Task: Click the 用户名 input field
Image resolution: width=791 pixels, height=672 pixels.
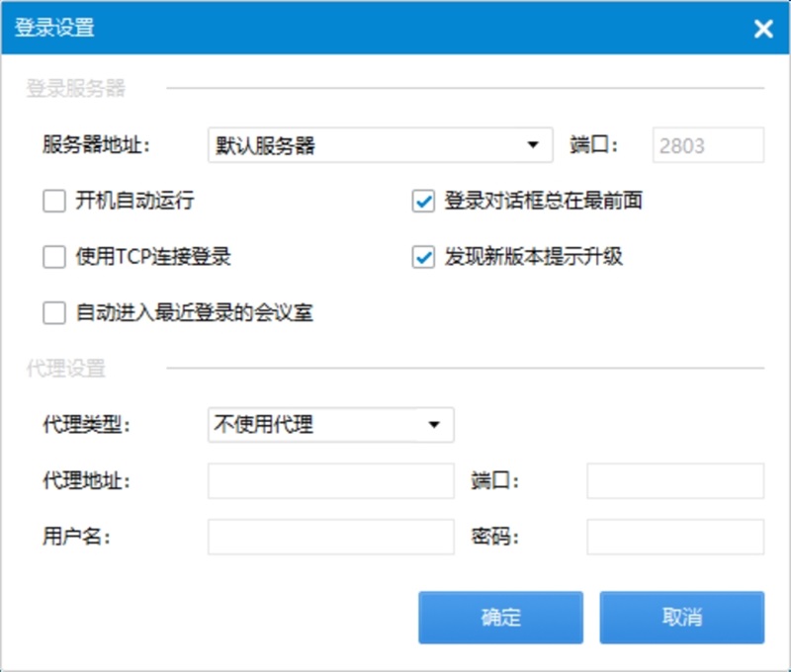Action: point(331,537)
